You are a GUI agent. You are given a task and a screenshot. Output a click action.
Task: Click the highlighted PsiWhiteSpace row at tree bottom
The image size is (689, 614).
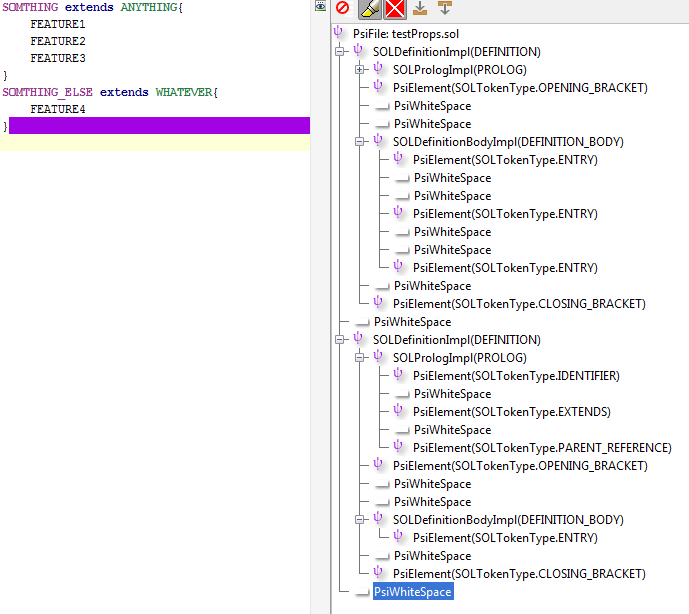point(413,592)
